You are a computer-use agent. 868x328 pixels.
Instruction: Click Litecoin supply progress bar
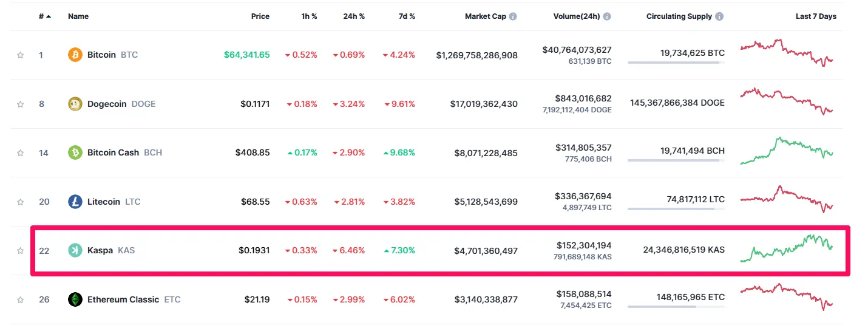pos(676,209)
